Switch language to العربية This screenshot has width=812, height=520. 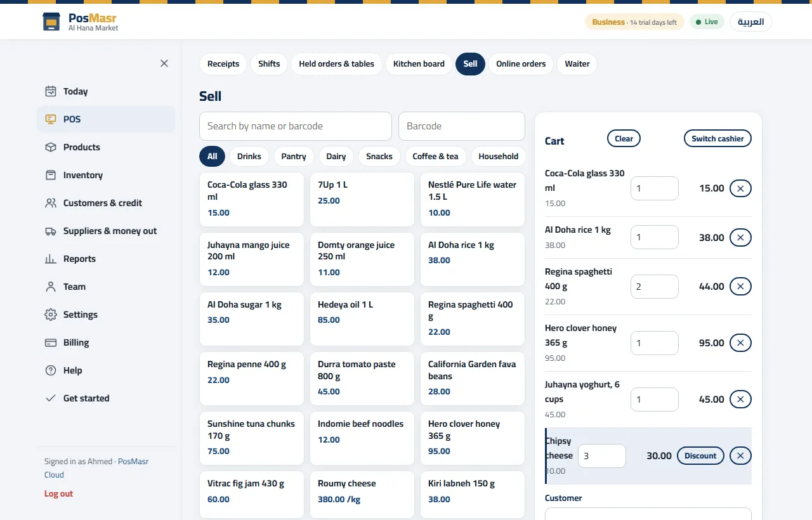click(751, 22)
